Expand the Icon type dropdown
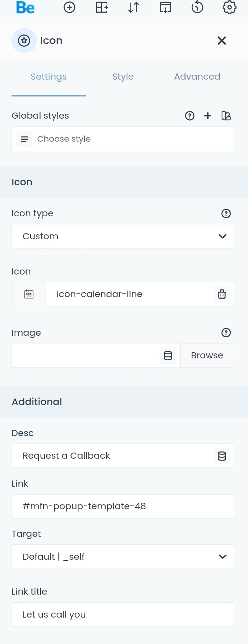 [x=123, y=236]
